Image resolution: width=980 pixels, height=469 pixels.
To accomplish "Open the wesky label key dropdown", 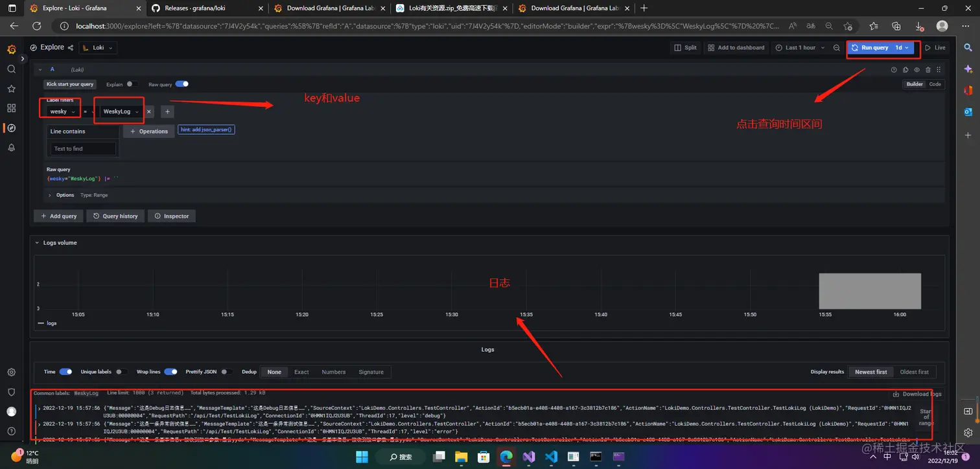I will click(x=62, y=111).
